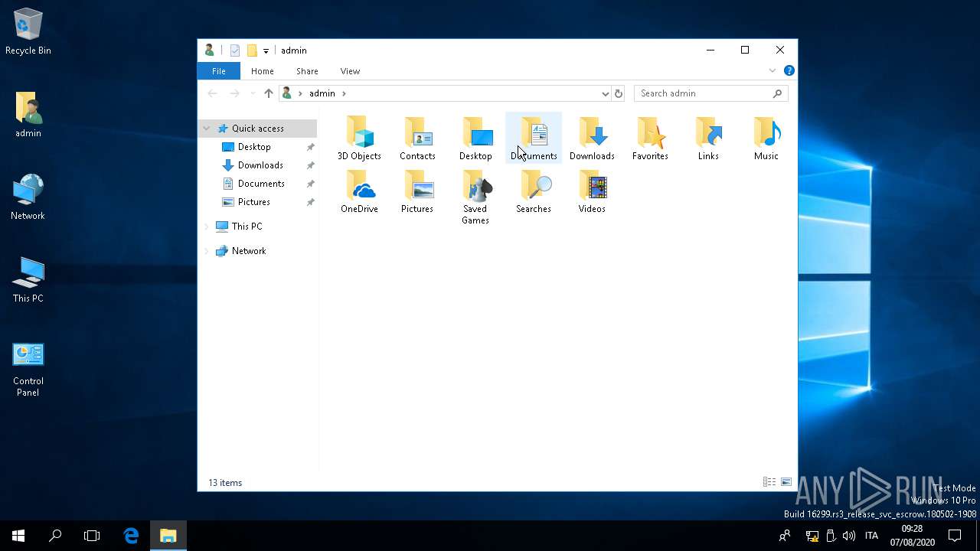Select the Network desktop icon
This screenshot has height=551, width=980.
28,197
